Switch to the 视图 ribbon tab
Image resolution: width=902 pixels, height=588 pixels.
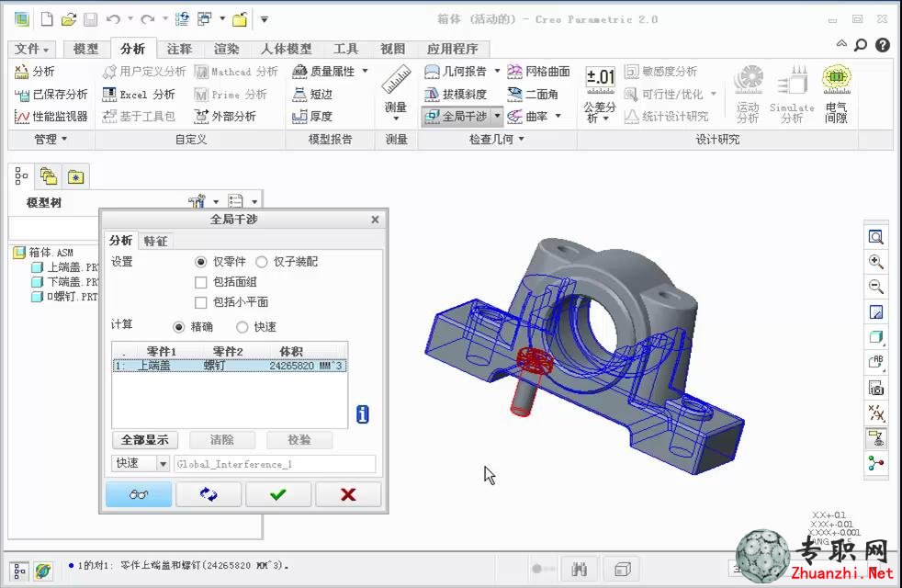(x=393, y=49)
